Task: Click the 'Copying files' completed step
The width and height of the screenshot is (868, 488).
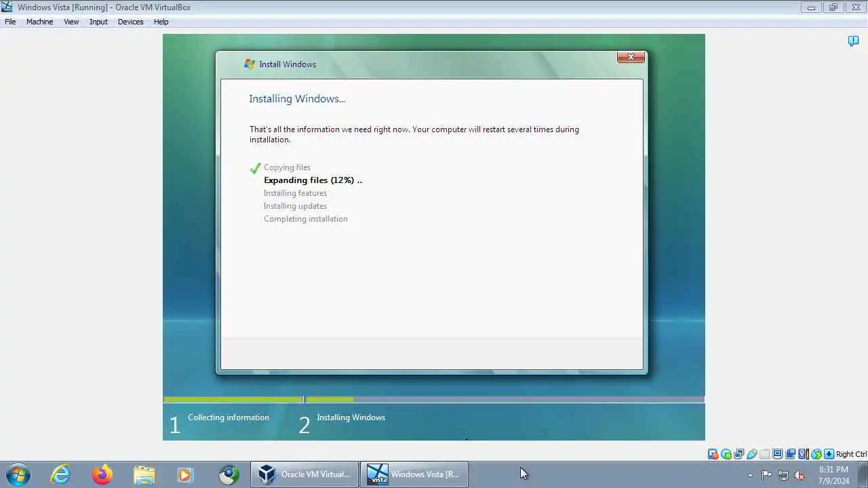Action: coord(287,167)
